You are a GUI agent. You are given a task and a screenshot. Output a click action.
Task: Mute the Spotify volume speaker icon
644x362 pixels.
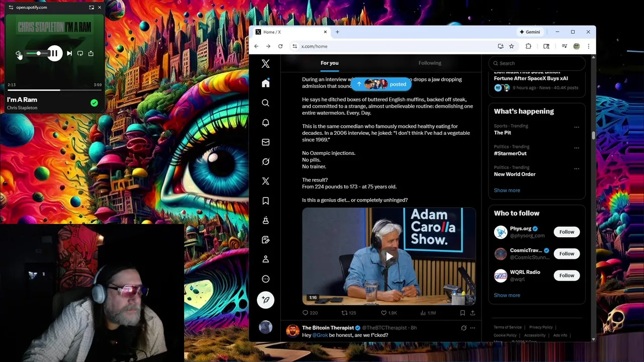tap(18, 53)
